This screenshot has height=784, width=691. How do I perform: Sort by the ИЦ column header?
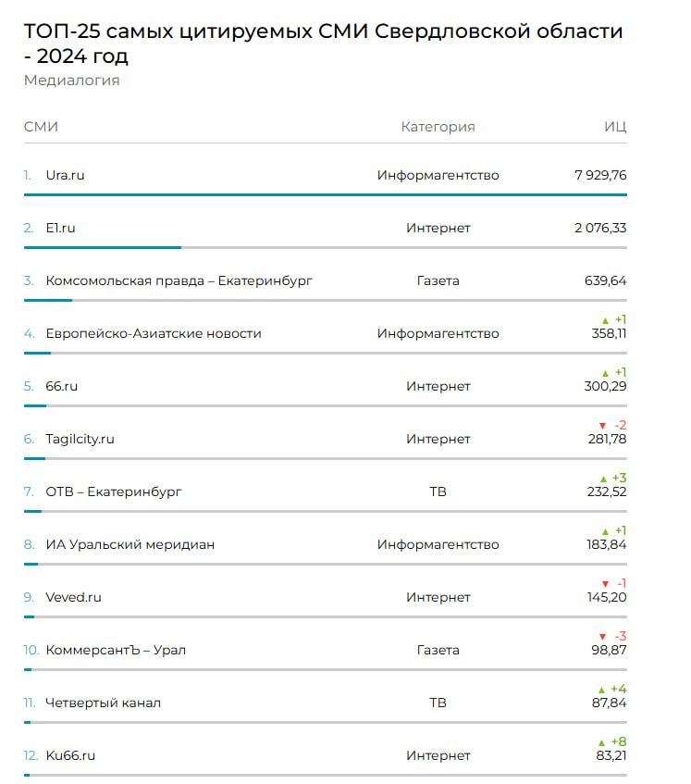[x=615, y=127]
